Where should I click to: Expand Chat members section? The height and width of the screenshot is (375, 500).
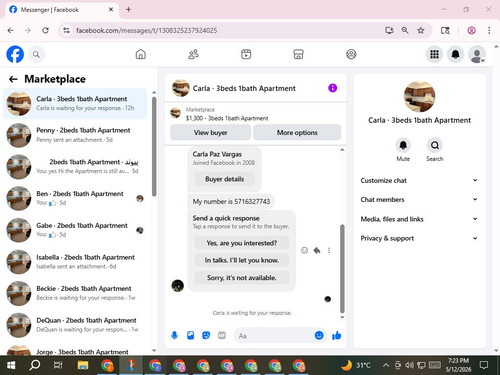419,199
